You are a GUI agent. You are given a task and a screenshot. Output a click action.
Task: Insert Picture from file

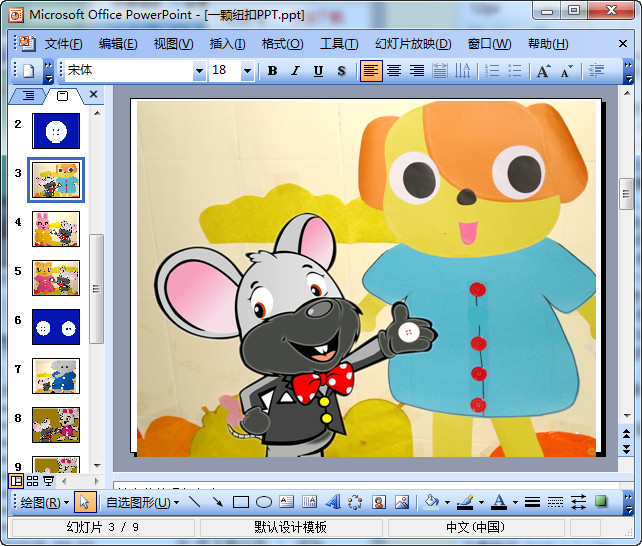[402, 502]
